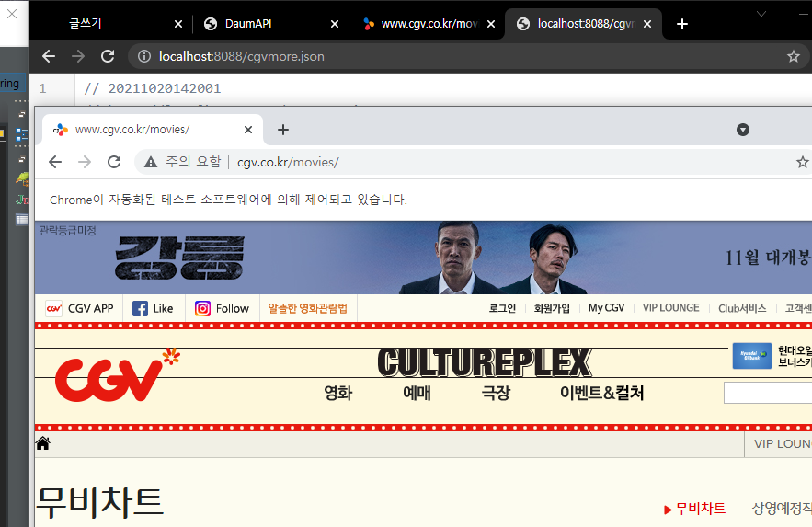Close the localhost:8088/cgv tab
812x527 pixels.
647,24
